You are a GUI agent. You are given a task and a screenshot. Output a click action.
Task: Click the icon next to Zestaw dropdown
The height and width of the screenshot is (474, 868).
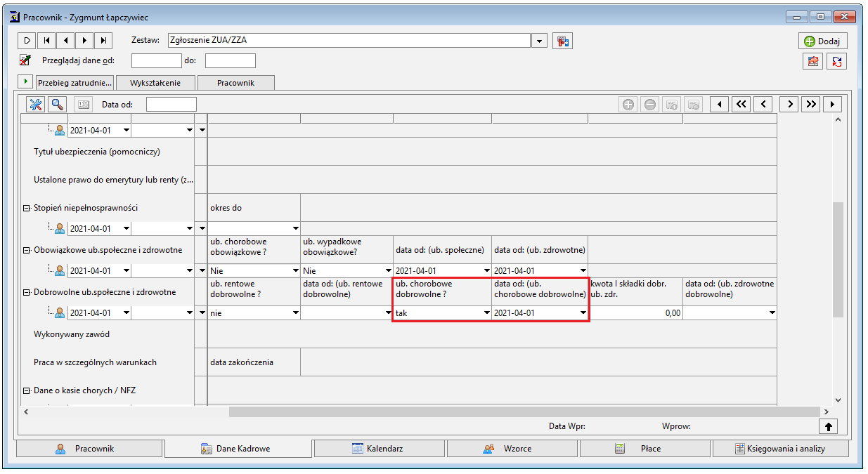tap(562, 41)
